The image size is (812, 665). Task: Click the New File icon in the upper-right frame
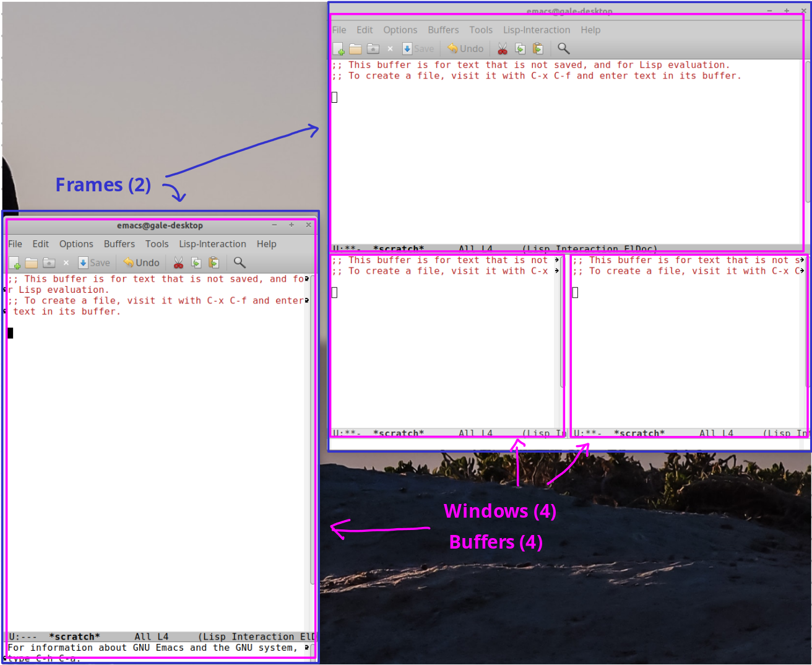[339, 49]
